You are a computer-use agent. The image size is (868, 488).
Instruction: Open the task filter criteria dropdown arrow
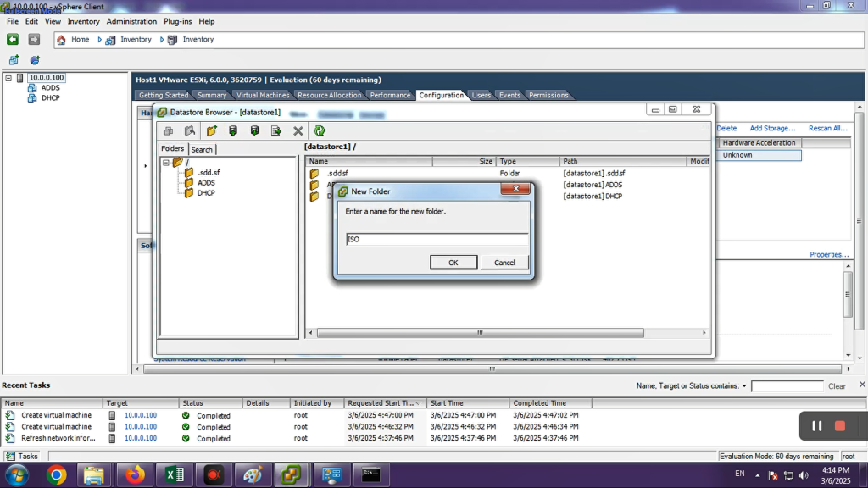coord(744,386)
